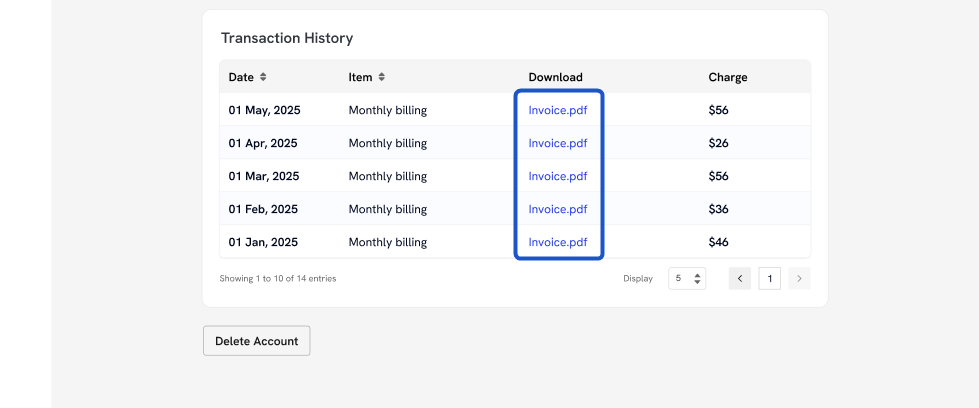Download the 01 Apr, 2025 invoice
Screen dimensions: 979x408
point(557,143)
